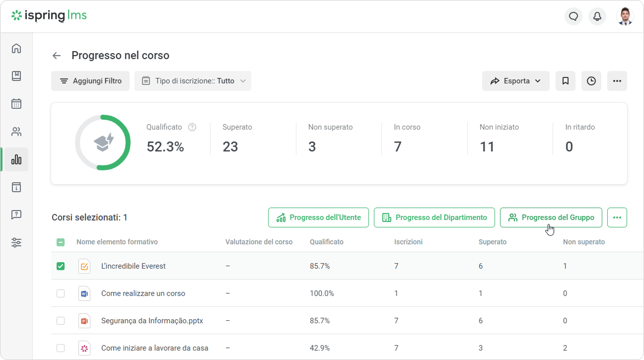This screenshot has height=360, width=644.
Task: Select the Segurança da Informação.pptx checkbox
Action: pos(61,321)
